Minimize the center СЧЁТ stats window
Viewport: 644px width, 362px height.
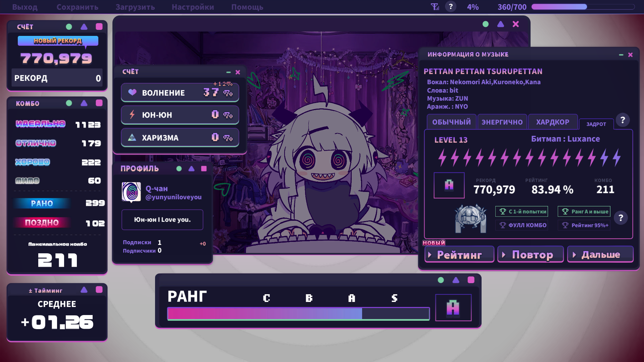[x=229, y=72]
